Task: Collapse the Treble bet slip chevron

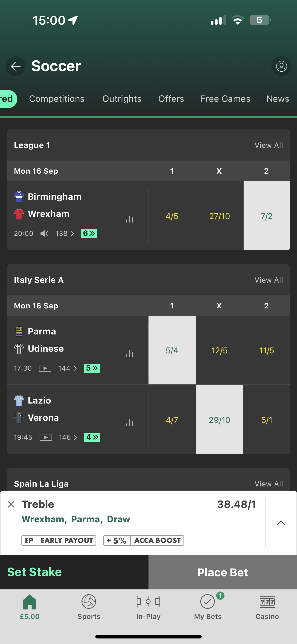Action: [280, 523]
